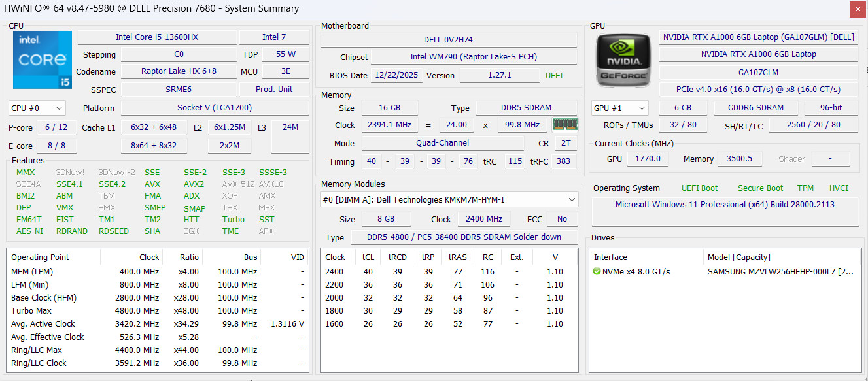The width and height of the screenshot is (868, 381).
Task: Click the Intel Core i5 logo
Action: coord(43,59)
